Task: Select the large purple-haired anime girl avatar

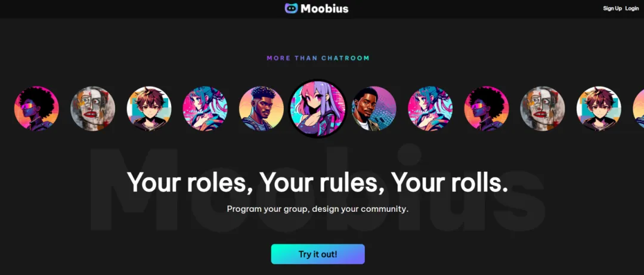Action: pos(318,109)
